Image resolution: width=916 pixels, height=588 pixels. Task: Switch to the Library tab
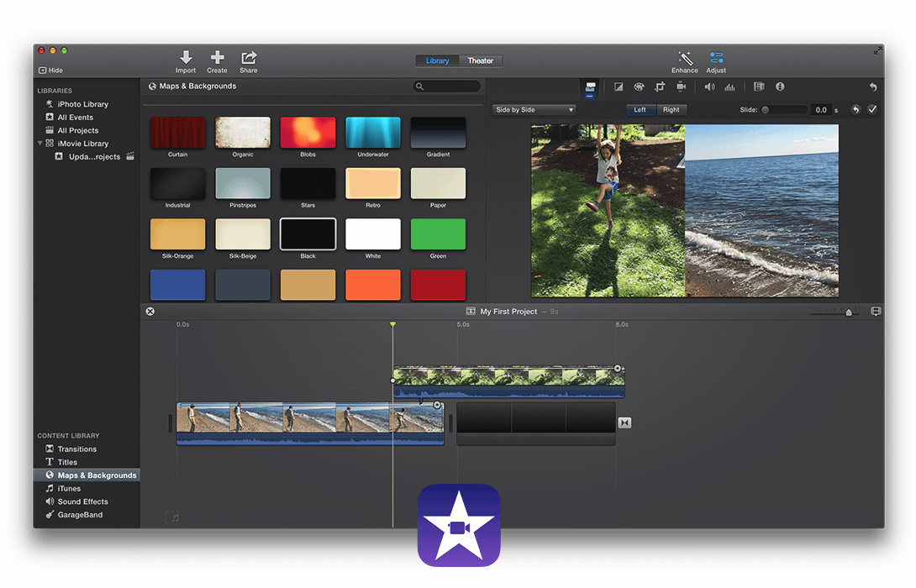point(438,60)
